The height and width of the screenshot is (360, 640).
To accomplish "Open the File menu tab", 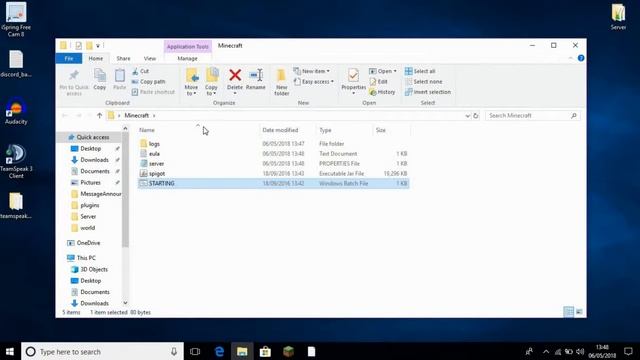I will 69,58.
